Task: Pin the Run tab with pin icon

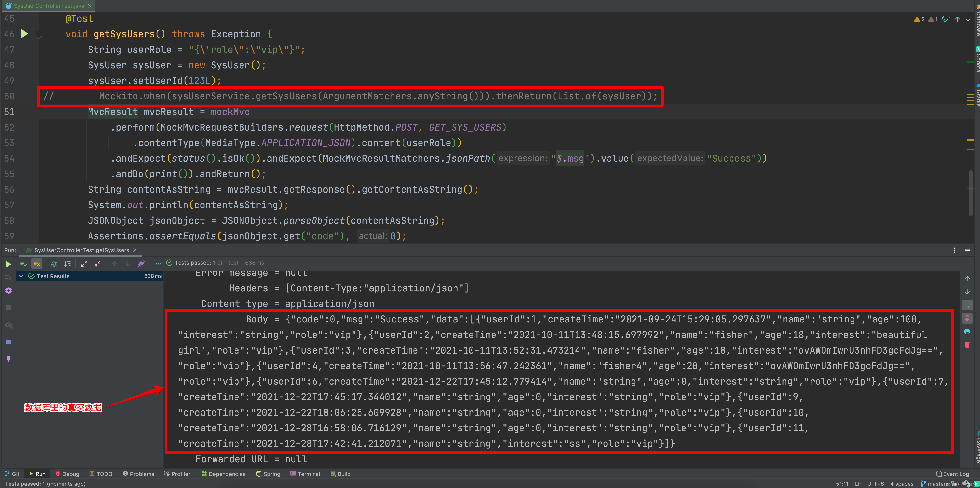Action: [x=8, y=359]
